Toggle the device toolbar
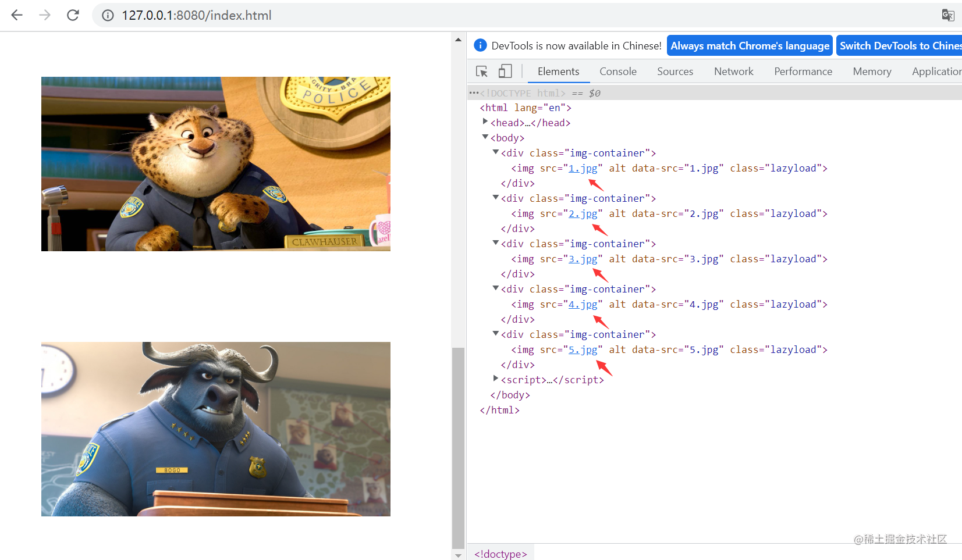This screenshot has width=962, height=560. (x=505, y=72)
